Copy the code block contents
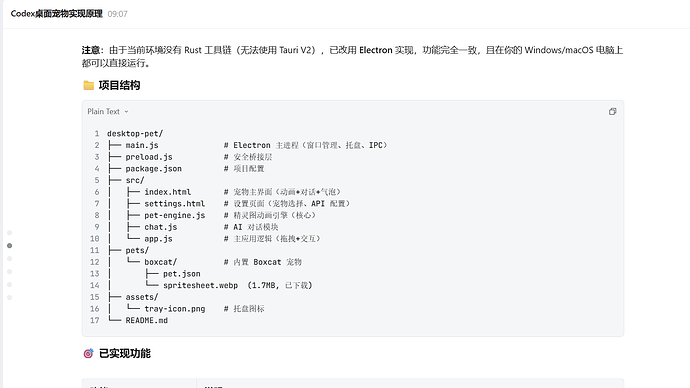Image resolution: width=690 pixels, height=388 pixels. pos(612,111)
